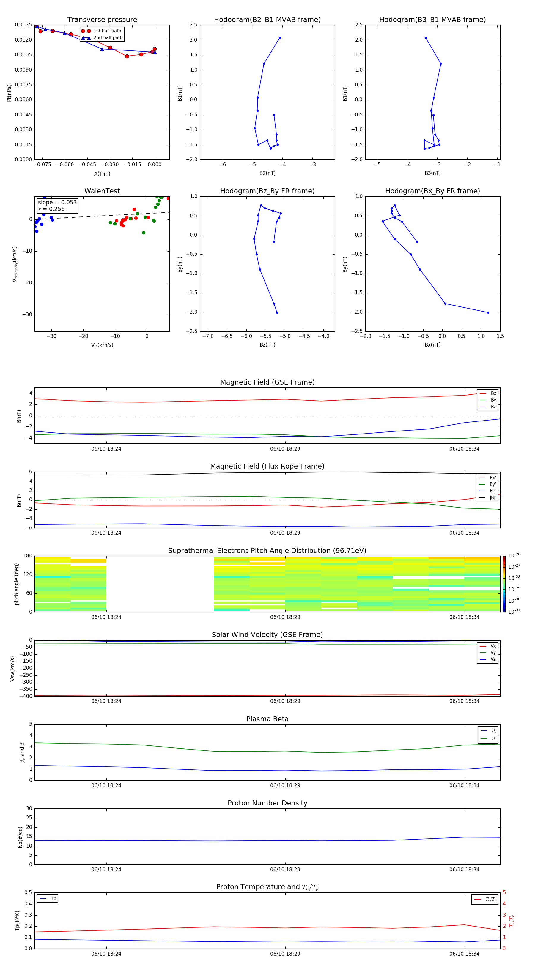Viewport: 535px width, 980px height.
Task: Click the "Bx'" entry in Flux Rope legend
Action: [x=487, y=478]
